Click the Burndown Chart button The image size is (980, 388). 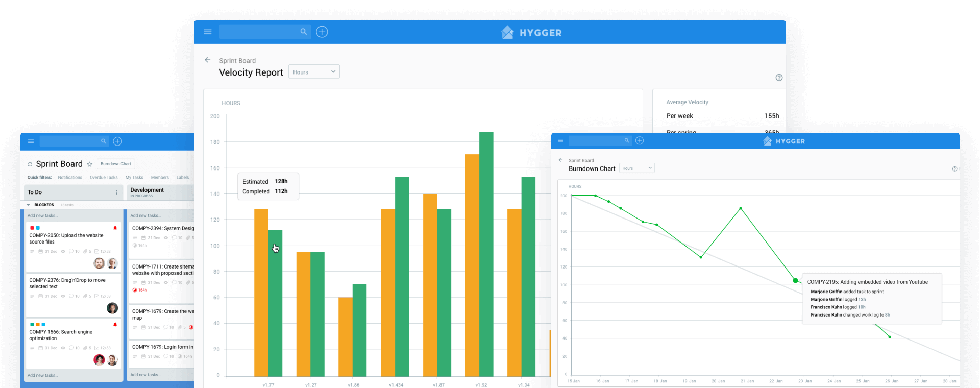(x=116, y=164)
